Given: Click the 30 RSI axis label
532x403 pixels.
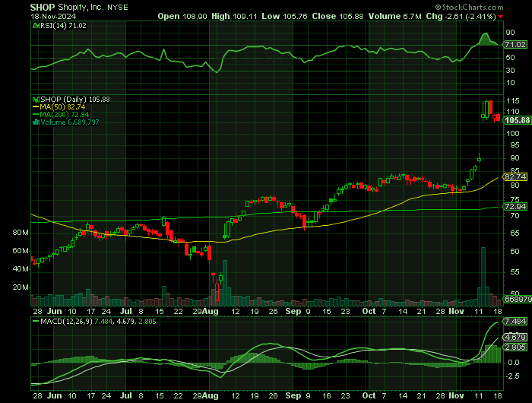Looking at the screenshot, I should click(510, 70).
